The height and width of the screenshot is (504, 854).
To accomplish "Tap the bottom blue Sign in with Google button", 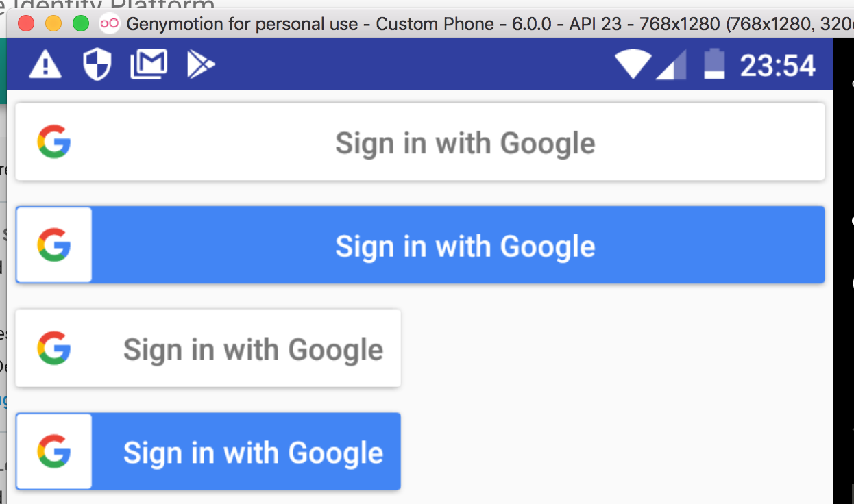I will pyautogui.click(x=208, y=451).
